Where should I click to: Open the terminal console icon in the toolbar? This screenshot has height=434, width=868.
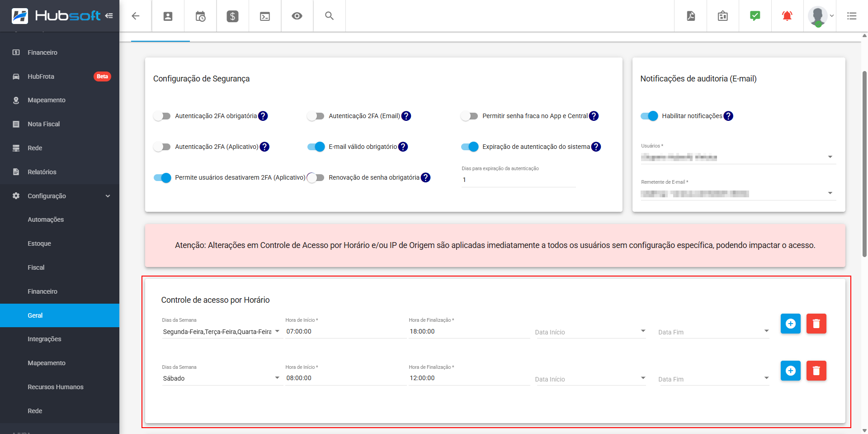coord(265,16)
